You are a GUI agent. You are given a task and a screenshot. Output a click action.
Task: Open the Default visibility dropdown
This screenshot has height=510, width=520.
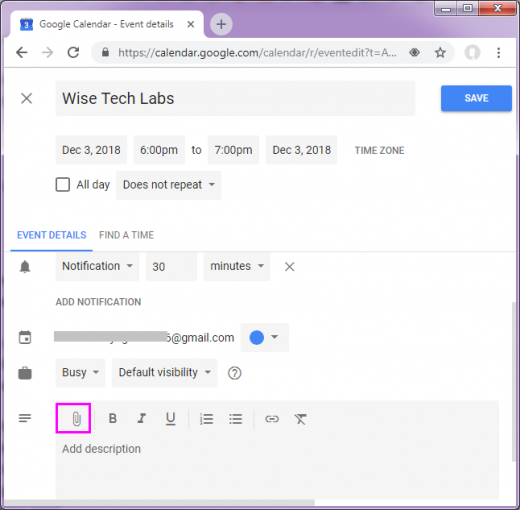click(x=165, y=372)
